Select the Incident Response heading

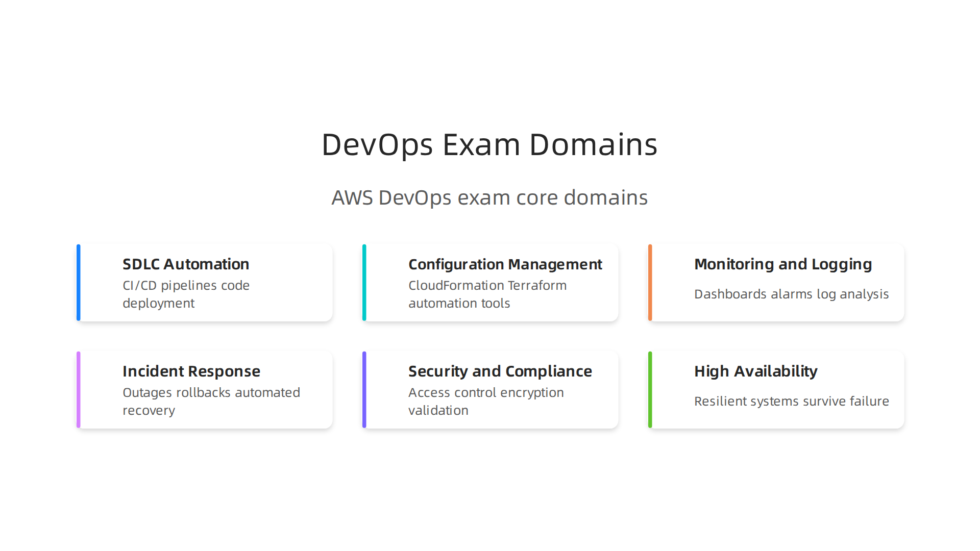[x=191, y=372]
